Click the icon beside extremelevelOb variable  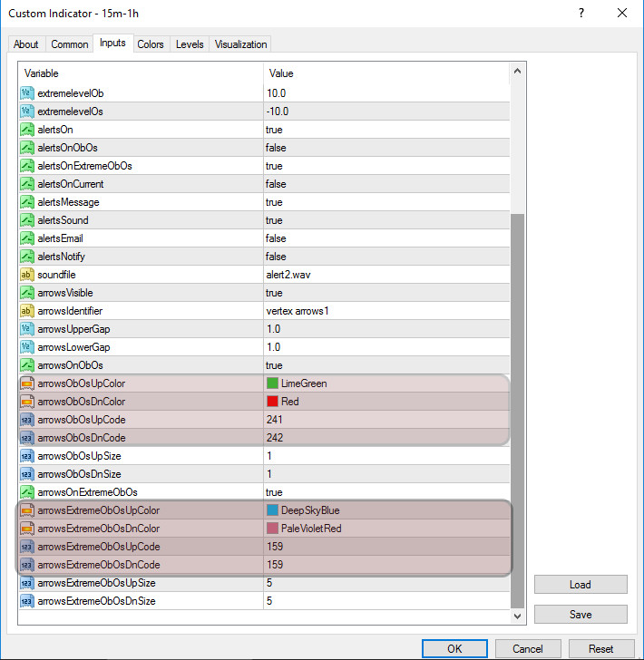coord(26,93)
